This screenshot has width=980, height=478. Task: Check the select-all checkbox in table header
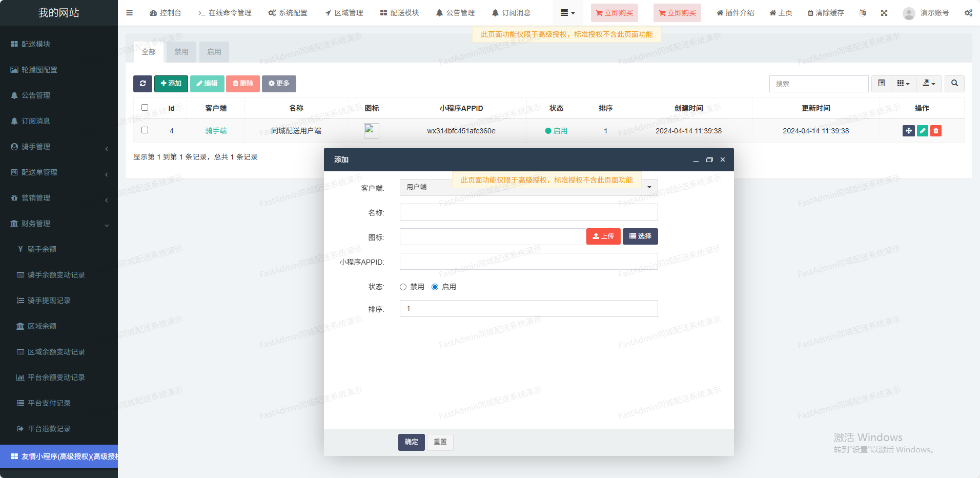145,108
